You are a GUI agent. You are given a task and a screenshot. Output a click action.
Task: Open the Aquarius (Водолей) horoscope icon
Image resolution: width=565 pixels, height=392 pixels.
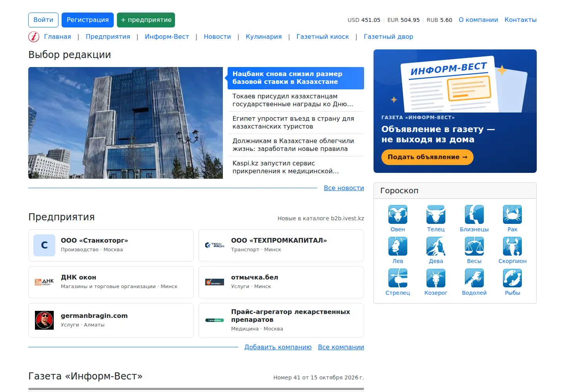pyautogui.click(x=474, y=278)
